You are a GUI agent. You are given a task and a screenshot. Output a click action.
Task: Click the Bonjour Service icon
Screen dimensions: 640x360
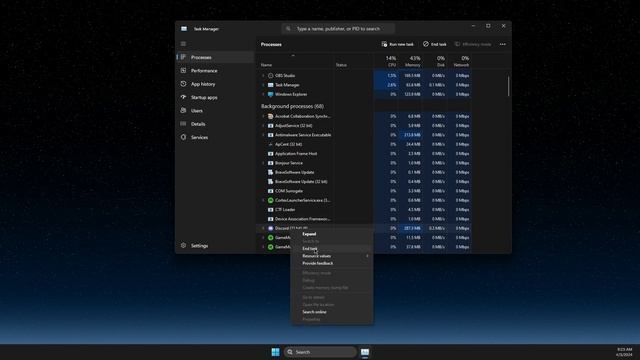point(270,163)
